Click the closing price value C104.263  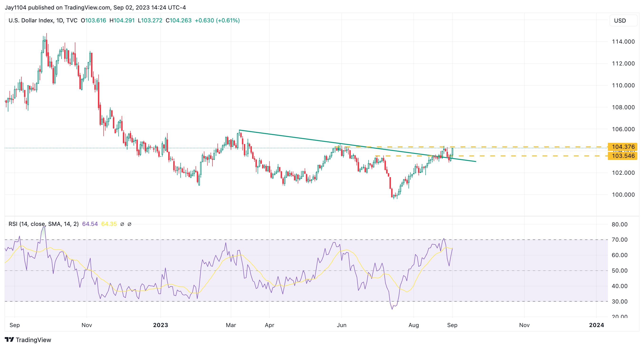[178, 20]
